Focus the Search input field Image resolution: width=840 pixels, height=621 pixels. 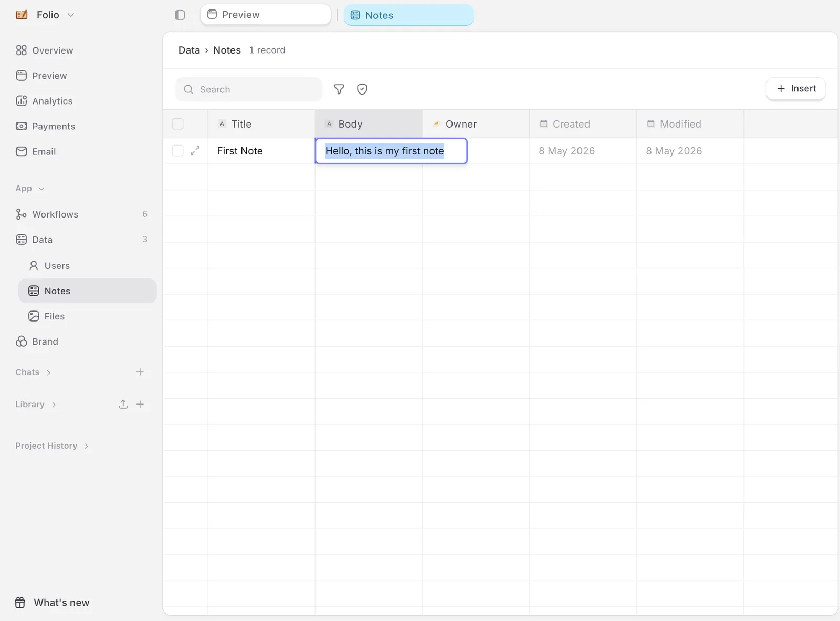[x=249, y=89]
